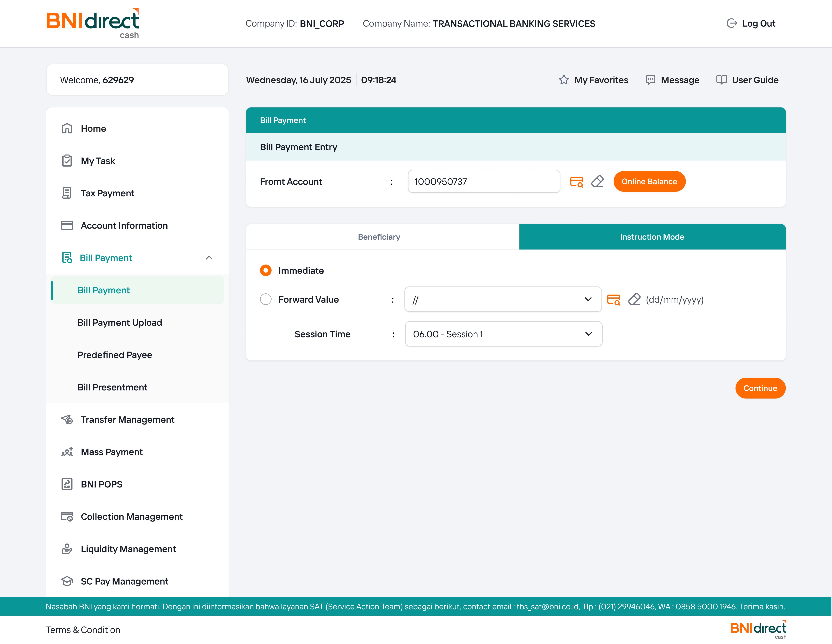Select the Forward Value radio button

tap(266, 299)
